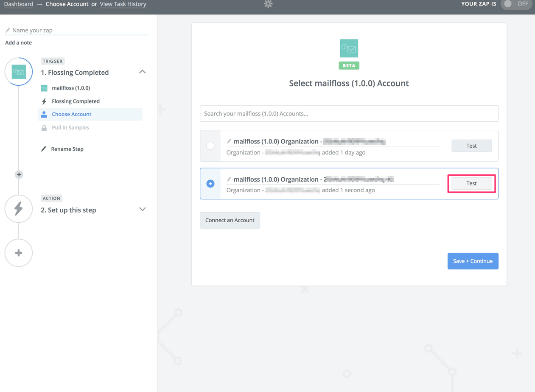Toggle the zap ON/OFF switch

pos(516,4)
